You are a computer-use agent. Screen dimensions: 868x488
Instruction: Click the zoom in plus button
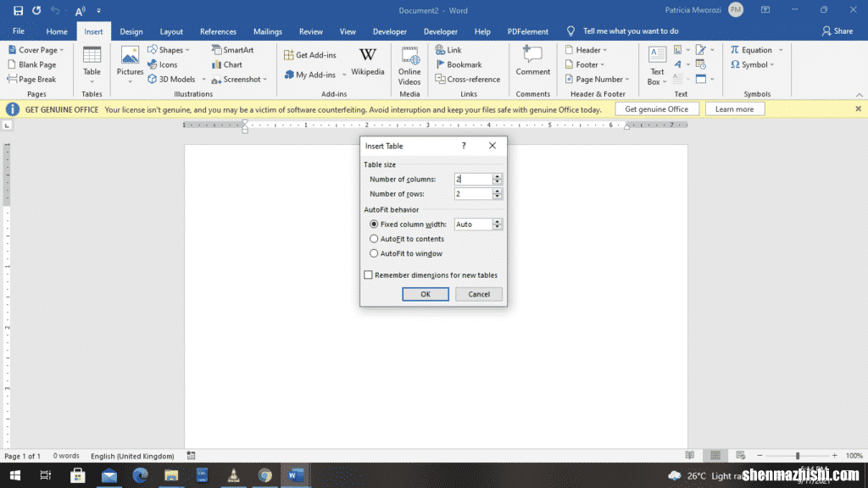[x=834, y=455]
